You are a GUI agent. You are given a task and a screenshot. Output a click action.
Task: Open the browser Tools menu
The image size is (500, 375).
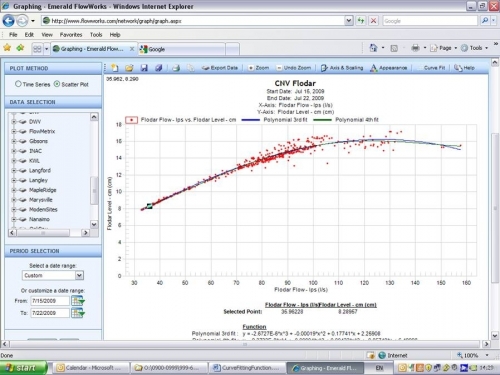tap(96, 35)
